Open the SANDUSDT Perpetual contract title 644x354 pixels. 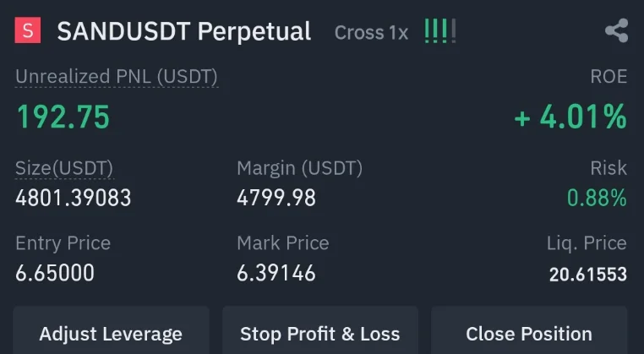(x=183, y=32)
